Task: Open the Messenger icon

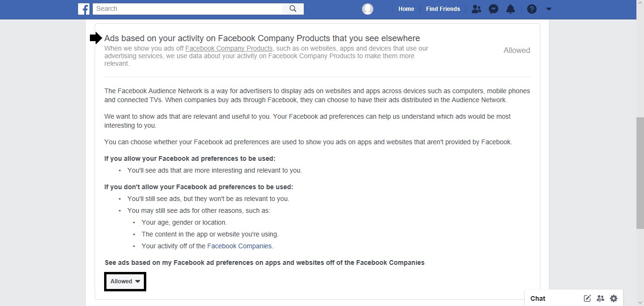Action: click(494, 9)
